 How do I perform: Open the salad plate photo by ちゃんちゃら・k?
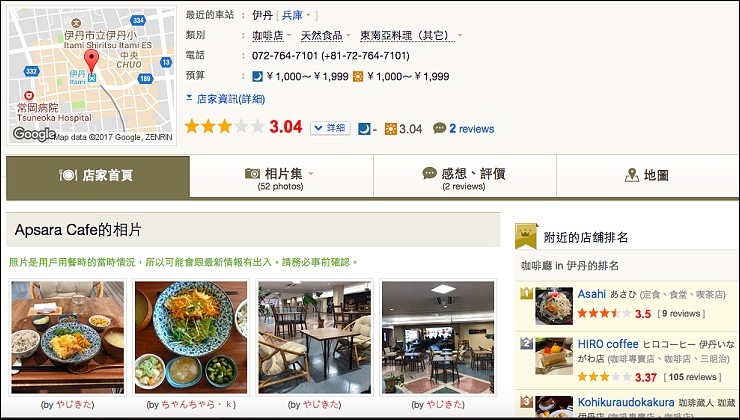(191, 337)
